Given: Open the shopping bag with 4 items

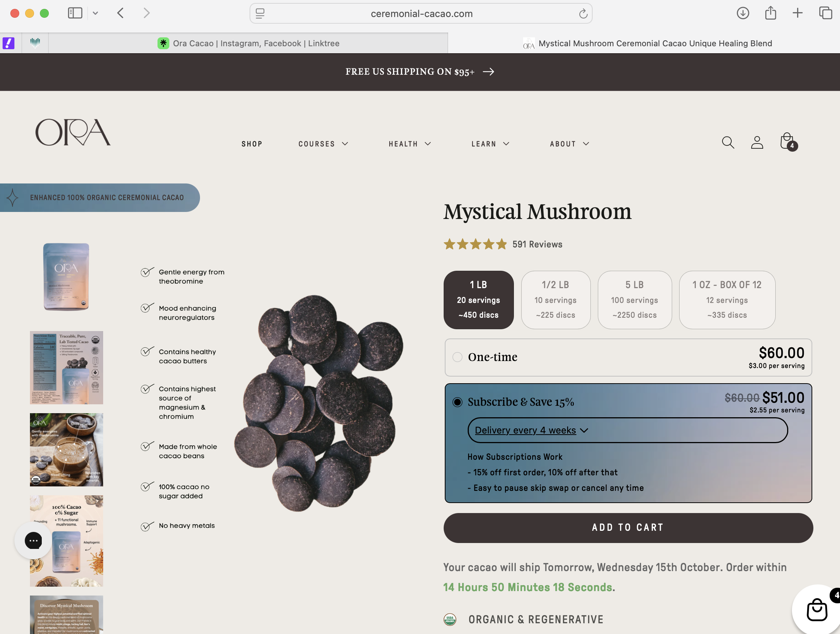Looking at the screenshot, I should pyautogui.click(x=788, y=142).
